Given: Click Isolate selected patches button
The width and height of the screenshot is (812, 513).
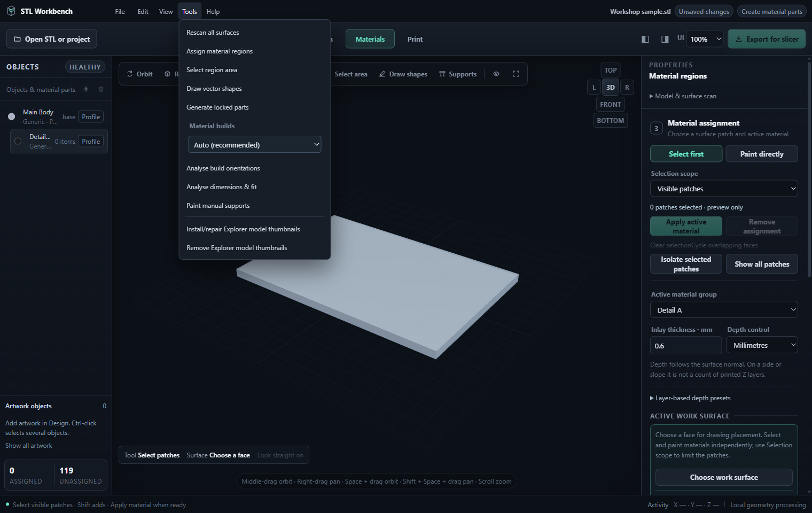Looking at the screenshot, I should (686, 264).
